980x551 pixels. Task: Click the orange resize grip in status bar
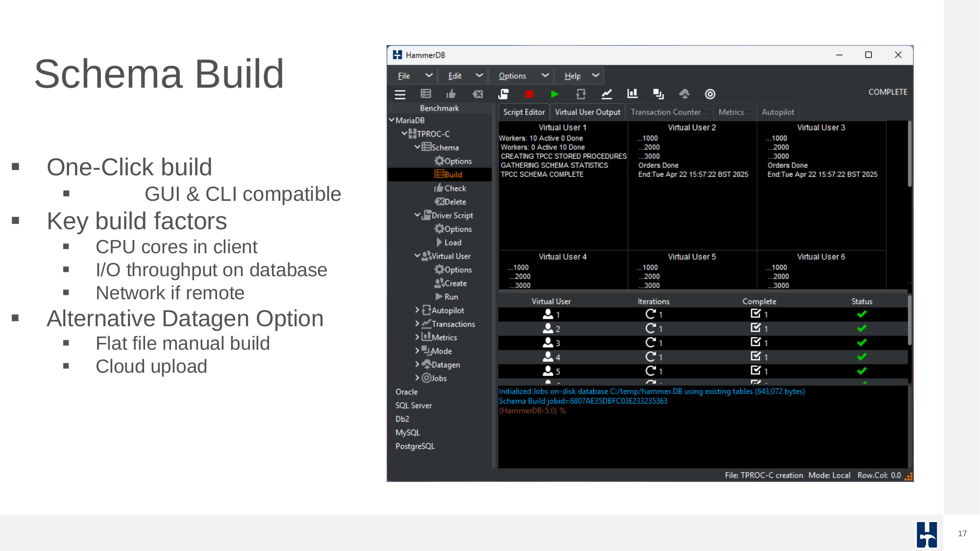(x=908, y=477)
